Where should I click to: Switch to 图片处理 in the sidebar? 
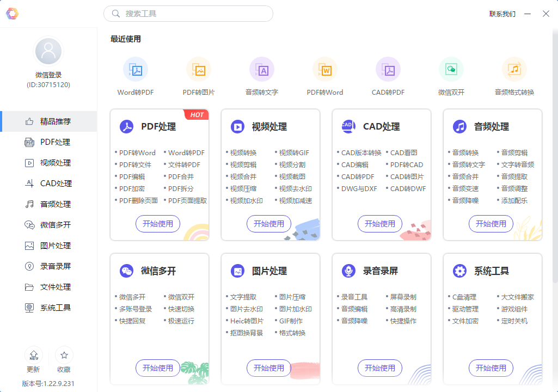click(x=48, y=246)
